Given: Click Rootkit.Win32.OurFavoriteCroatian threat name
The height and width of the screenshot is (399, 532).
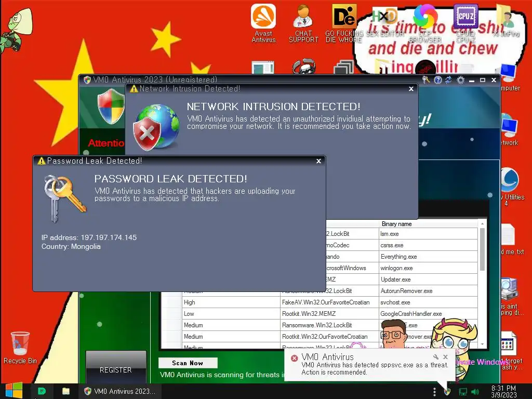Looking at the screenshot, I should [x=329, y=337].
